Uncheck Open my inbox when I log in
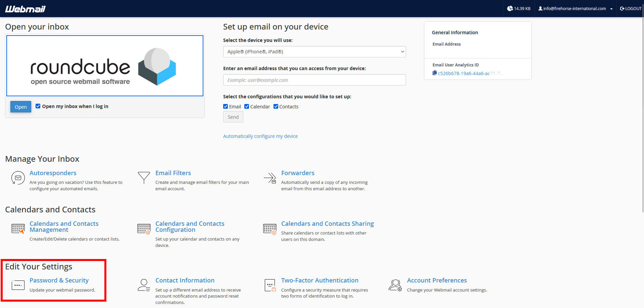The image size is (644, 308). pos(38,106)
